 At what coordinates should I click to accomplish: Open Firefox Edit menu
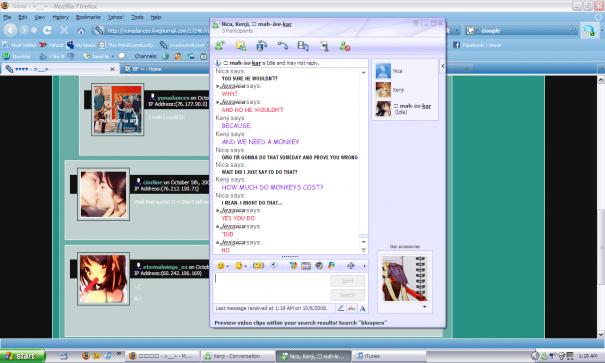point(23,17)
